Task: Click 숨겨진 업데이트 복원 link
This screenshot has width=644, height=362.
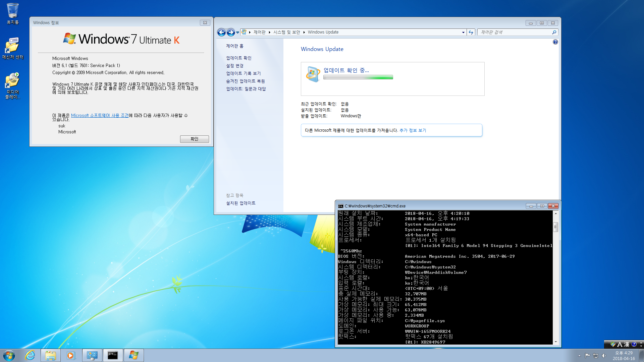Action: pos(246,81)
